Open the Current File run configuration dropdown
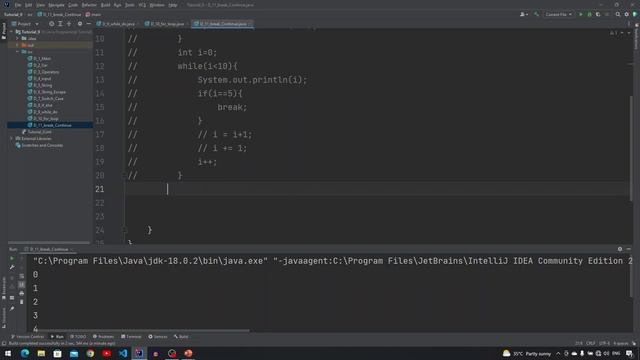The width and height of the screenshot is (640, 360). 558,14
